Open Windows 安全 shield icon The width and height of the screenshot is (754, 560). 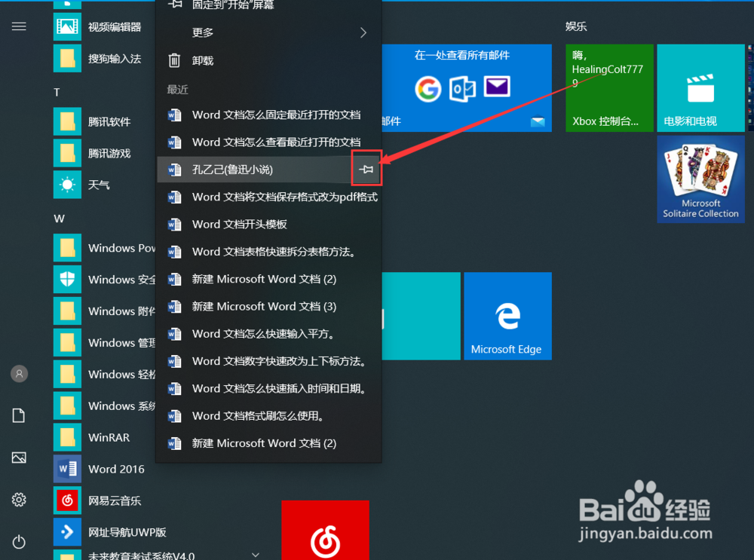(67, 280)
